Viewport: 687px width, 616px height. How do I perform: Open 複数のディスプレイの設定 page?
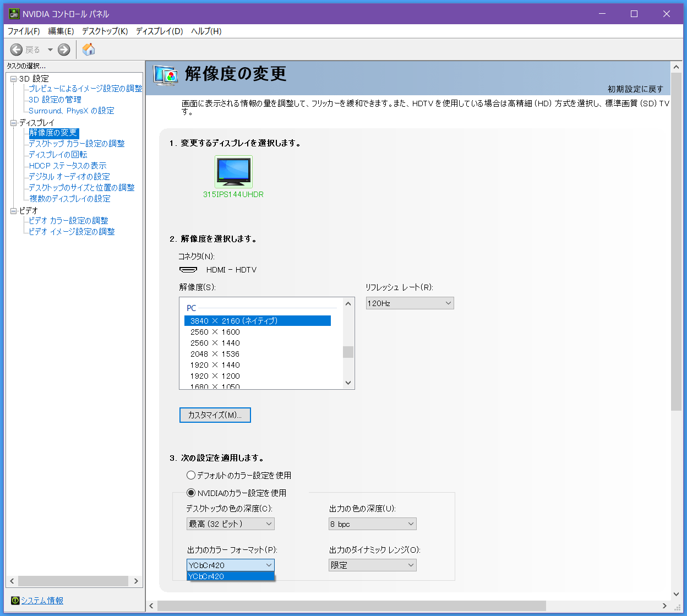coord(69,199)
